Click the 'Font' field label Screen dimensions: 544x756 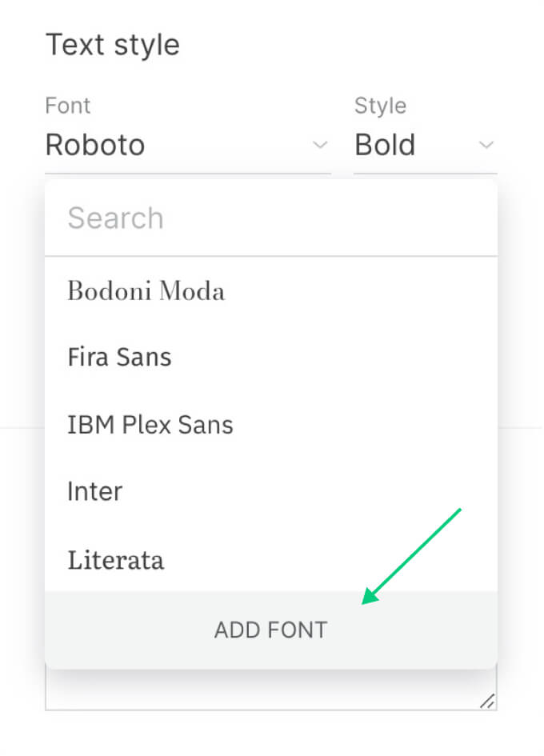(x=68, y=106)
